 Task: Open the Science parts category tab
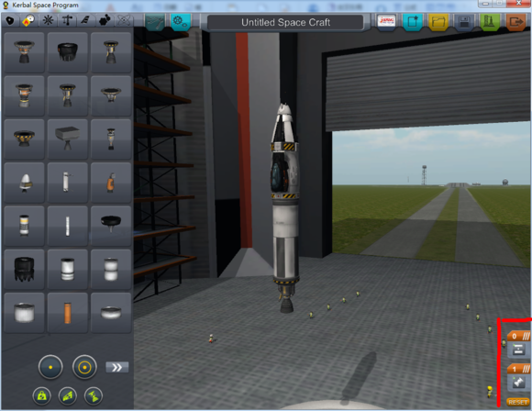[x=124, y=21]
